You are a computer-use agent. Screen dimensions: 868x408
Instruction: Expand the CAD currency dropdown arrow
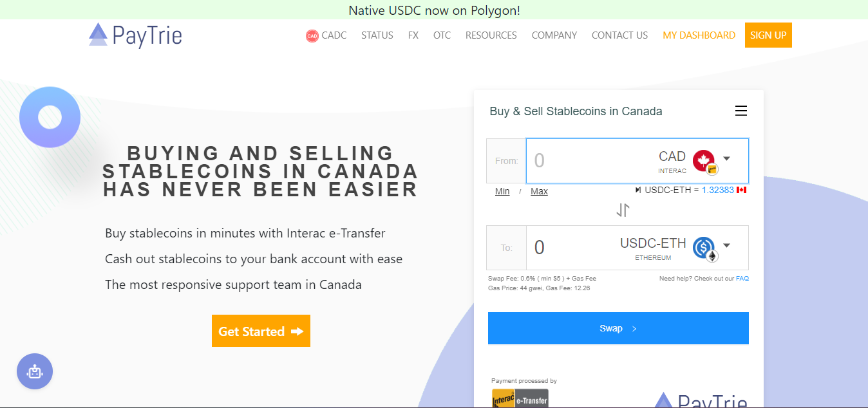tap(726, 158)
